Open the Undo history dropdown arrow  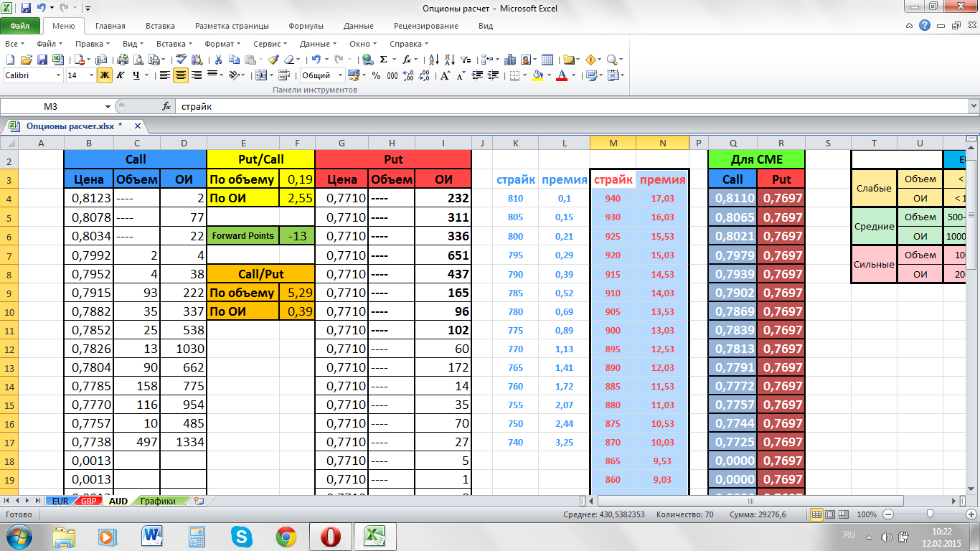[x=326, y=60]
